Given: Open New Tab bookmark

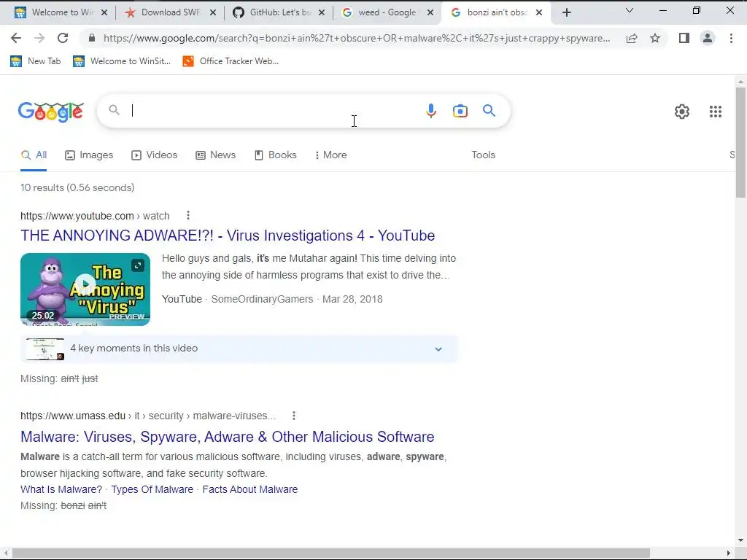Looking at the screenshot, I should [x=36, y=61].
